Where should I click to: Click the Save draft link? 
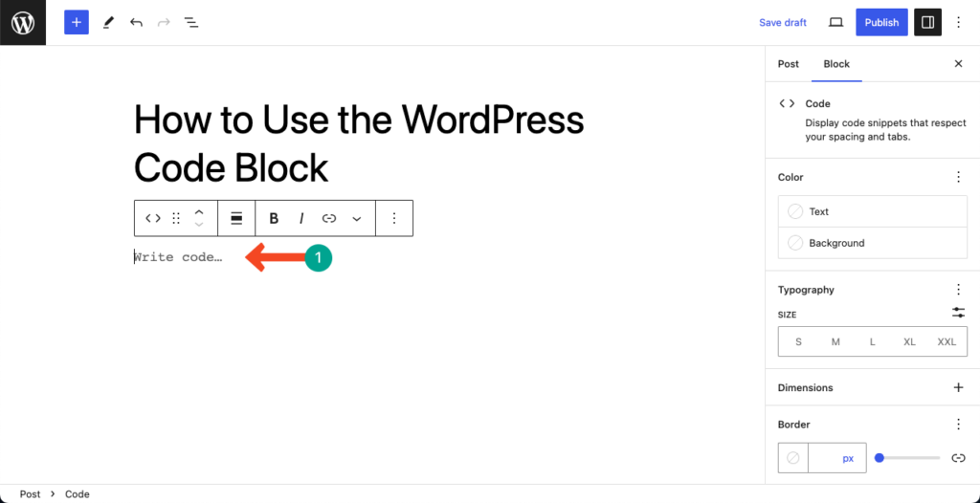(x=783, y=23)
